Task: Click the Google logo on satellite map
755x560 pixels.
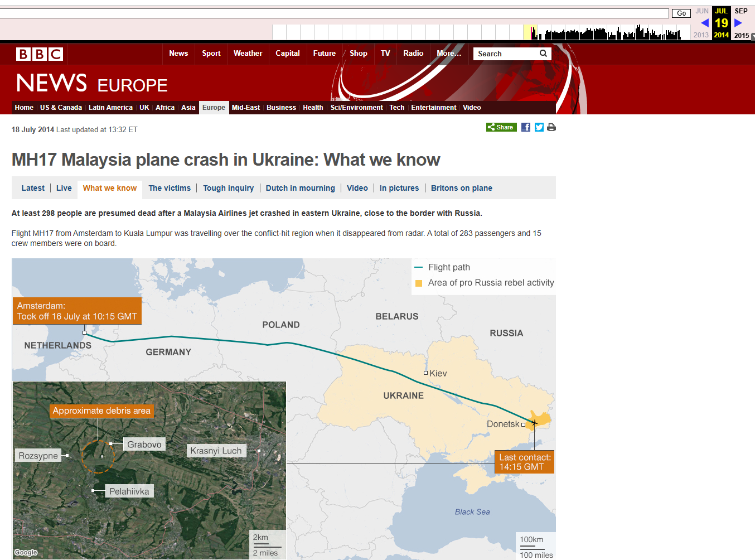Action: [x=26, y=552]
